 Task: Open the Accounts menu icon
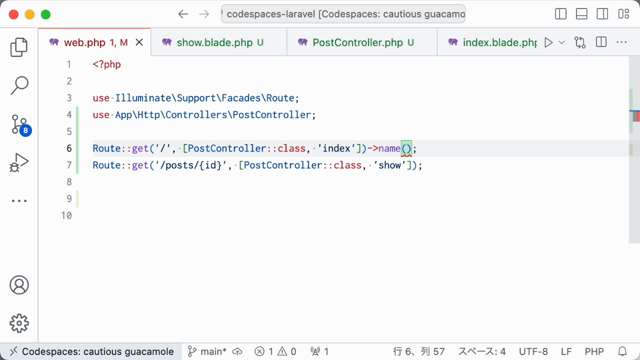coord(19,285)
